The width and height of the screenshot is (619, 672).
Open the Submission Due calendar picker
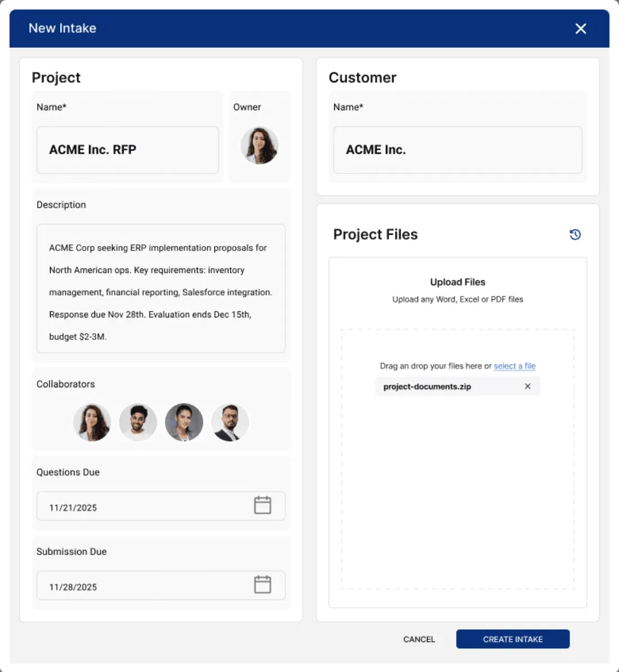pos(263,585)
